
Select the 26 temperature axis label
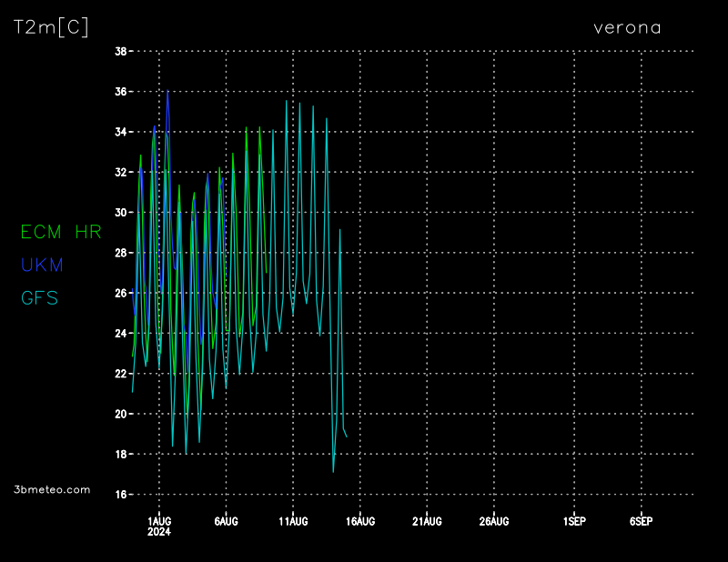(x=120, y=293)
